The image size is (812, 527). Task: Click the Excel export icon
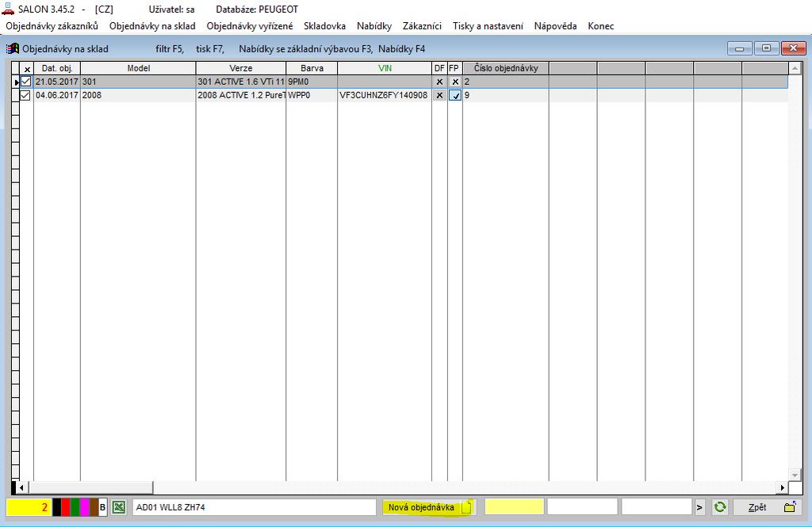(119, 507)
